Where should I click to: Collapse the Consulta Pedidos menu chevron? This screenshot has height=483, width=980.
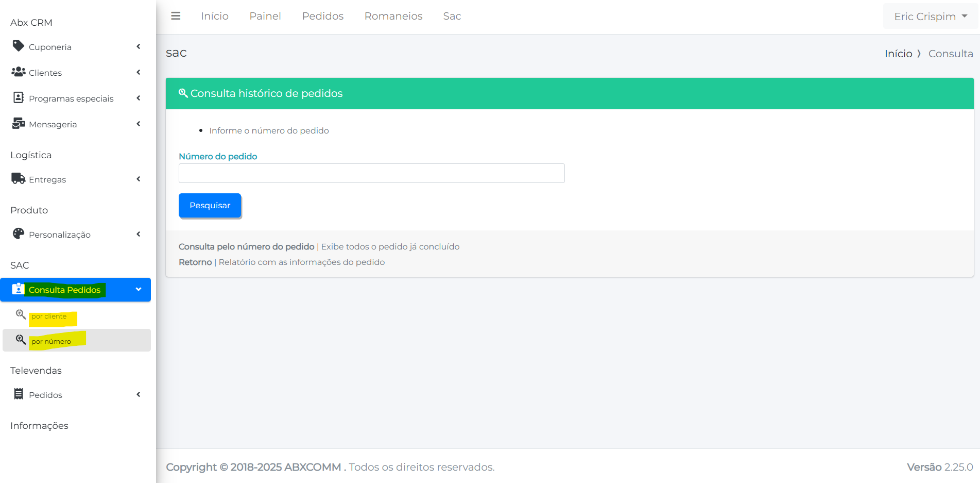[x=139, y=289]
